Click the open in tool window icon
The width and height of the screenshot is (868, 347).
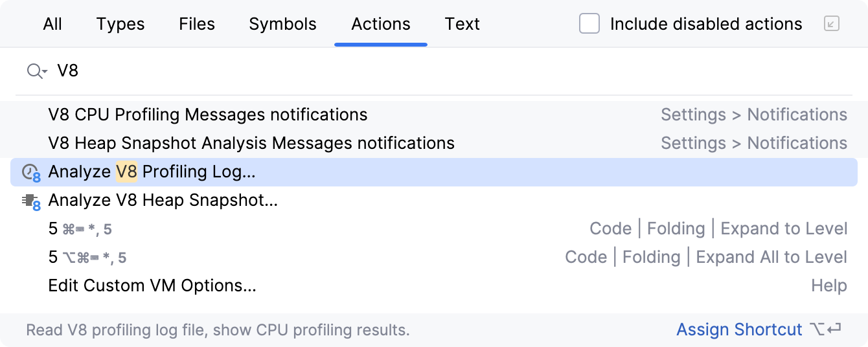(831, 24)
